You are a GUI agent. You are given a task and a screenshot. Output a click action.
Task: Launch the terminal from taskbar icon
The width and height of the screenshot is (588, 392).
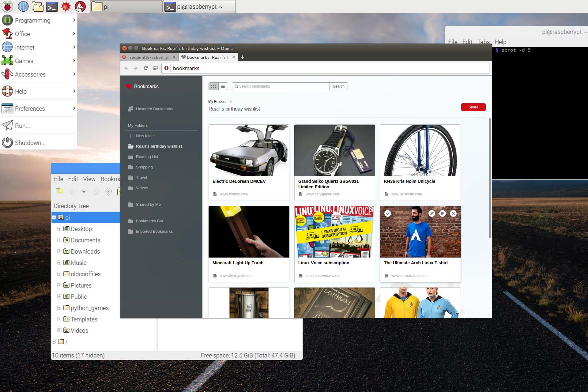tap(52, 6)
